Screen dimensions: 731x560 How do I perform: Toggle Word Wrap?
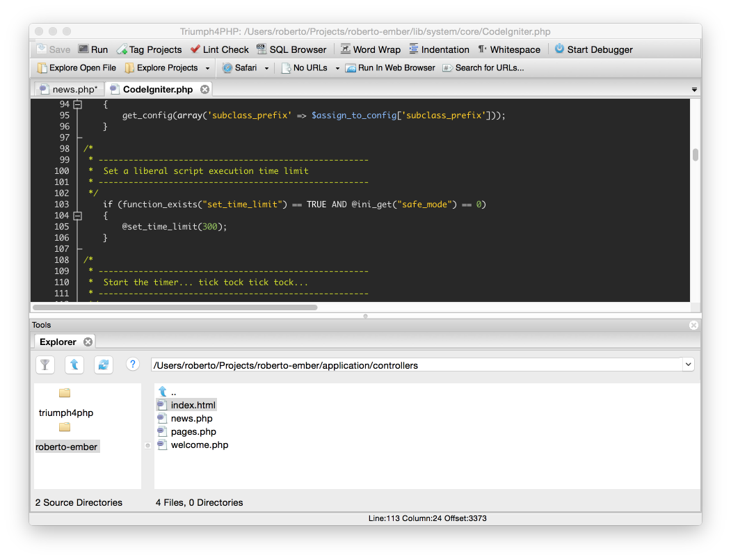click(x=371, y=49)
